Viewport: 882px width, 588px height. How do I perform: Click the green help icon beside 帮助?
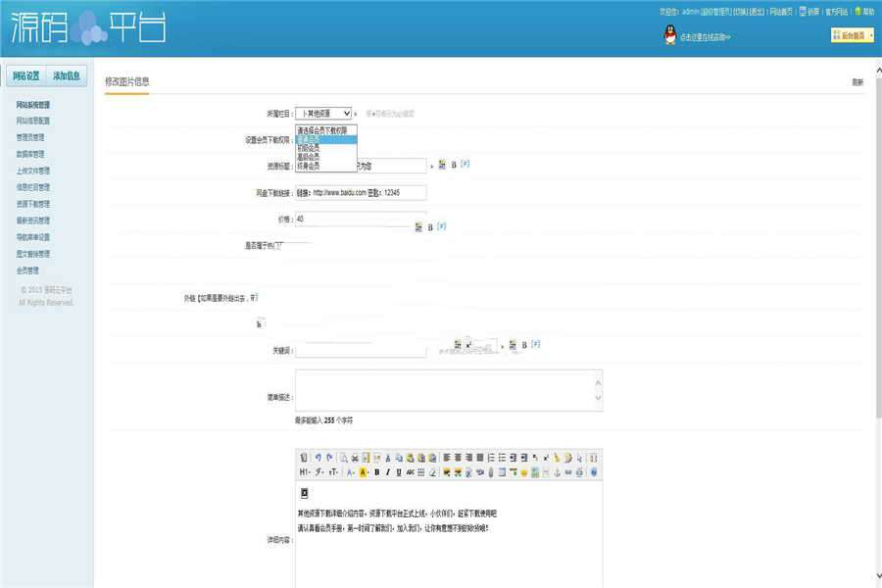coord(857,11)
